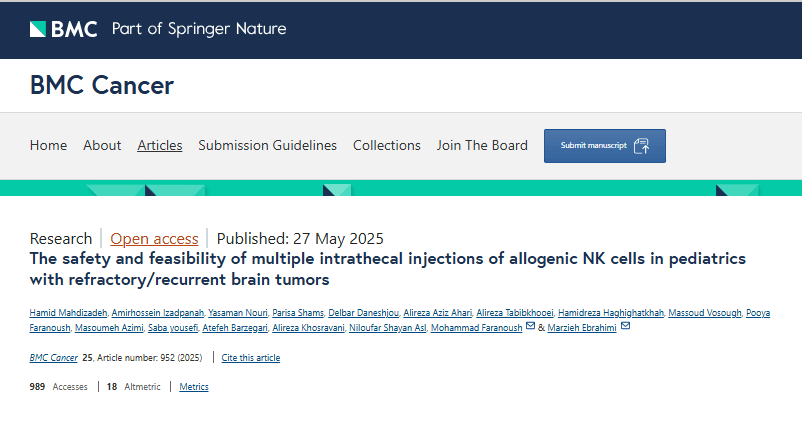The image size is (802, 428).
Task: Go to the About page
Action: click(102, 145)
